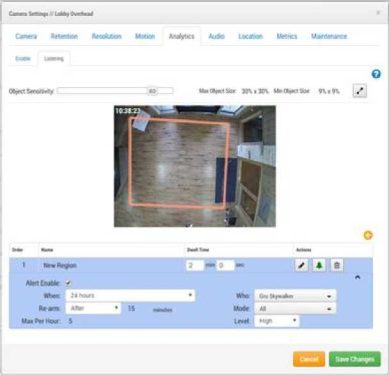Click the Max Object Size 30% x 30% value
This screenshot has width=389, height=375.
point(255,91)
